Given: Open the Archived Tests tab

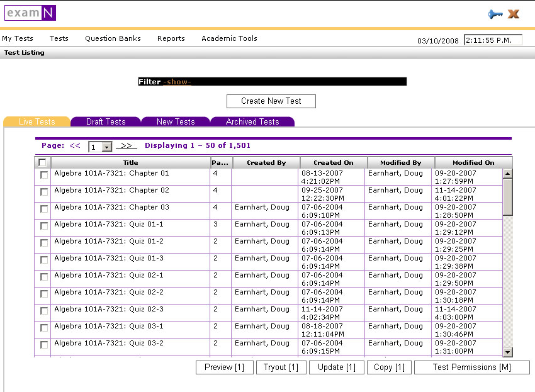Looking at the screenshot, I should 252,121.
